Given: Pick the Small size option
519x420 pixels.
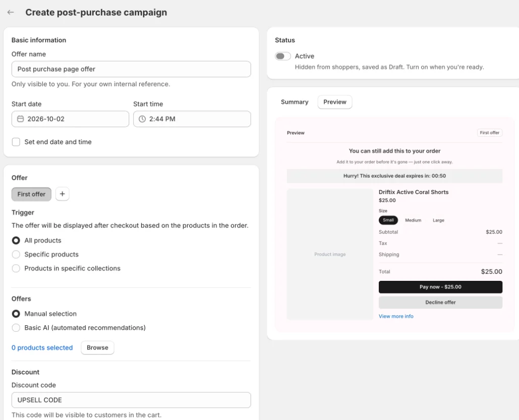Looking at the screenshot, I should pos(388,220).
